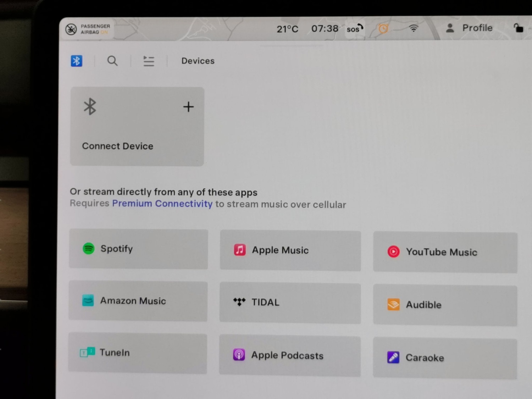532x399 pixels.
Task: Tap the Bluetooth symbol on Connect Device card
Action: (x=90, y=106)
